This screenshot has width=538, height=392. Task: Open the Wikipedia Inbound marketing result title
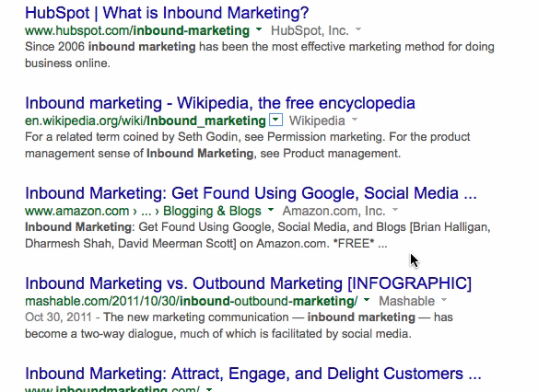220,103
